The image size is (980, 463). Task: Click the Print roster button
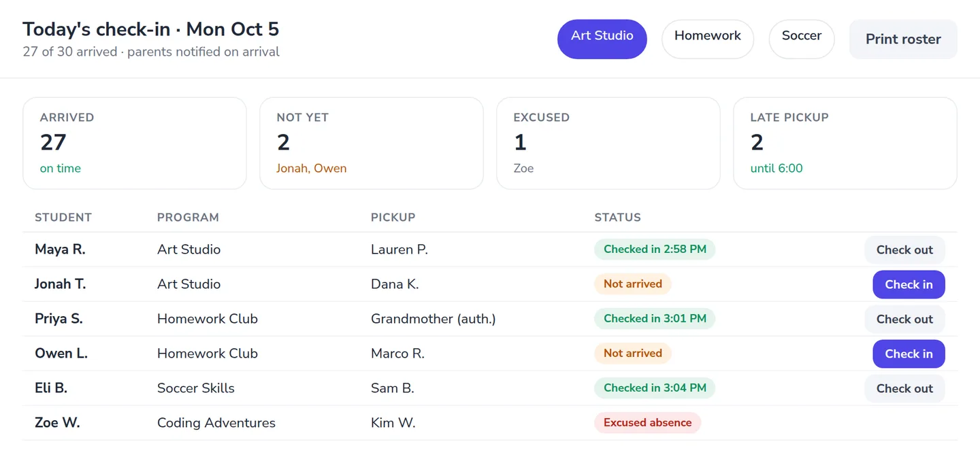pyautogui.click(x=903, y=39)
